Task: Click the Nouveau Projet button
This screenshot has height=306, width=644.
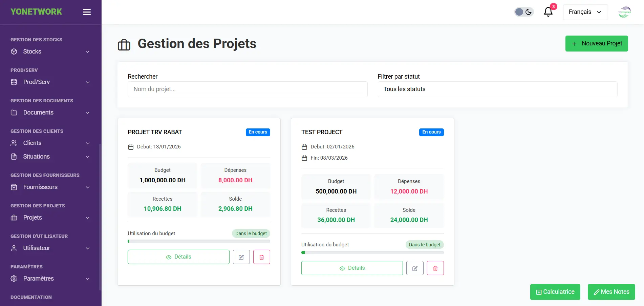Action: [x=597, y=43]
